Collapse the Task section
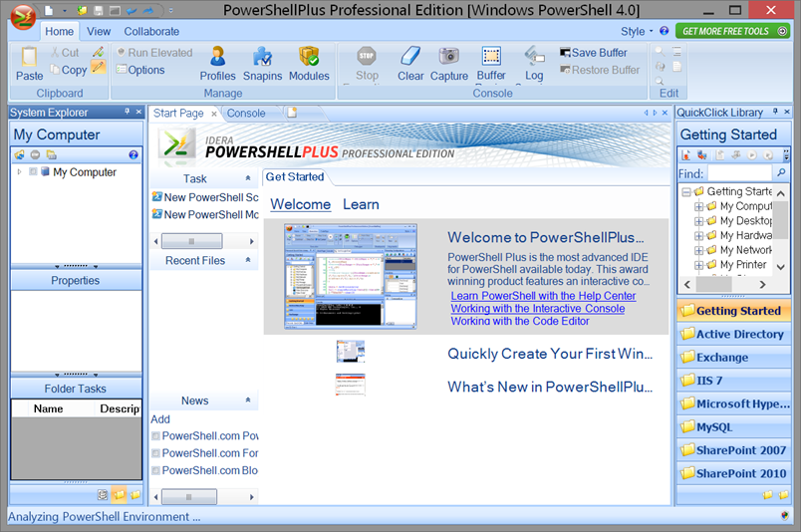 248,178
